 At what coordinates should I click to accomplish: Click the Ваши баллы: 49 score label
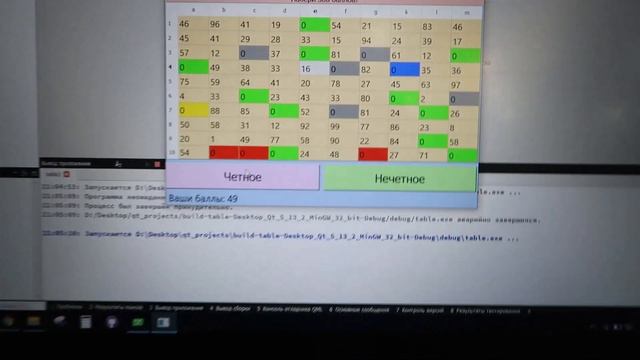[203, 199]
